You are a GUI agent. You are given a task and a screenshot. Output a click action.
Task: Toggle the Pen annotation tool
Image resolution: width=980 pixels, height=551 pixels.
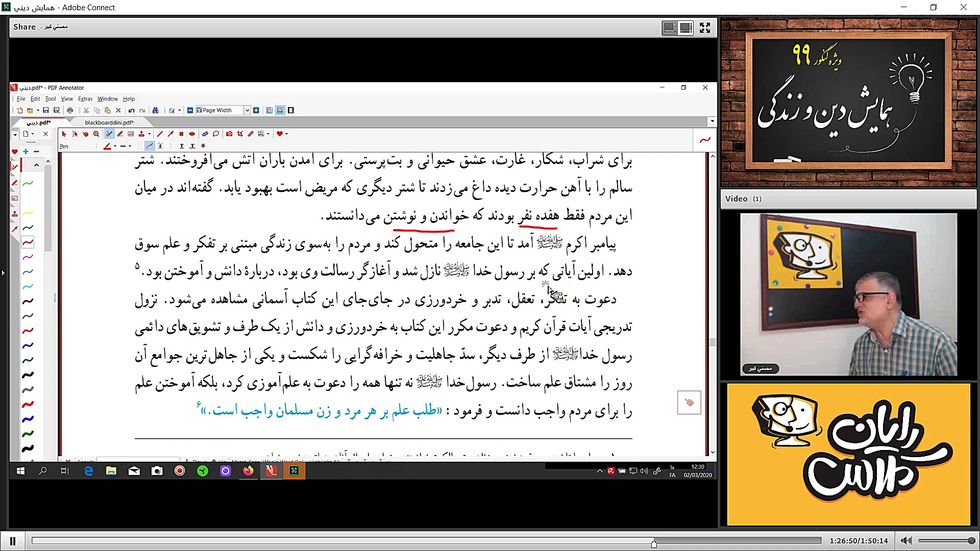(109, 134)
